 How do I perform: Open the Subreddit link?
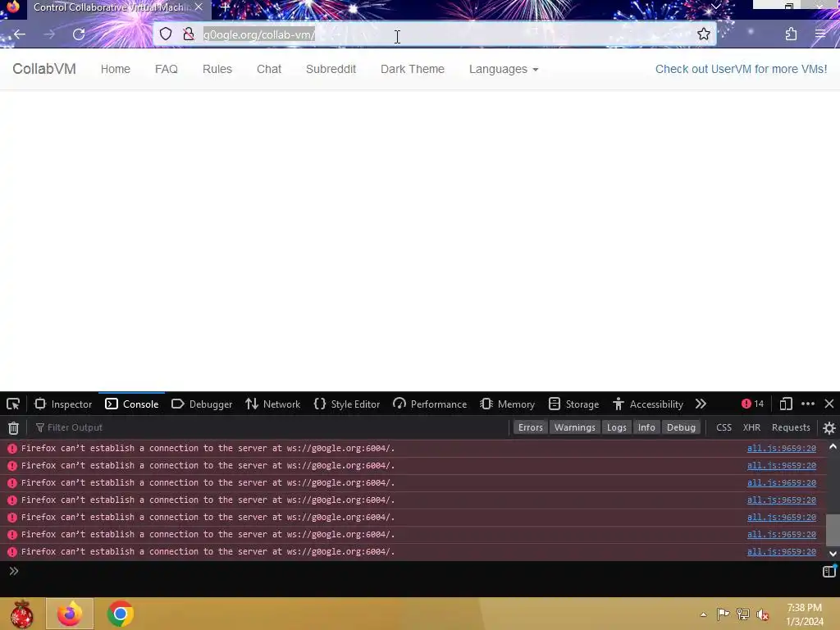click(x=331, y=69)
